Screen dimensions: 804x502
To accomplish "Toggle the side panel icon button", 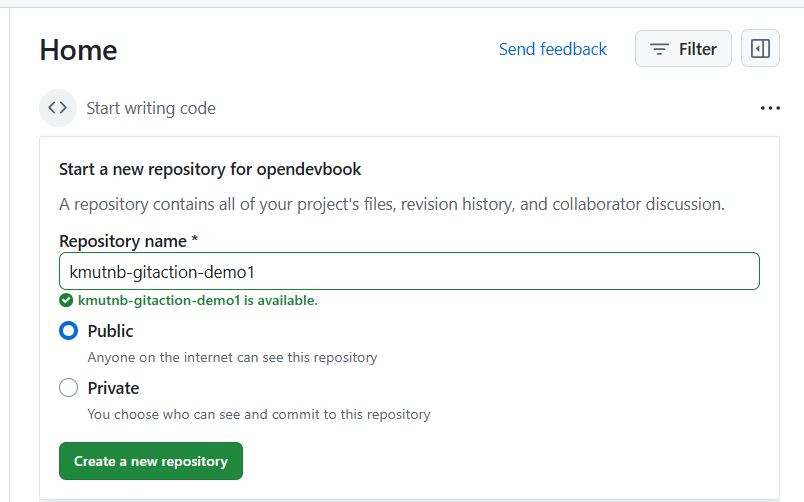I will tap(760, 49).
